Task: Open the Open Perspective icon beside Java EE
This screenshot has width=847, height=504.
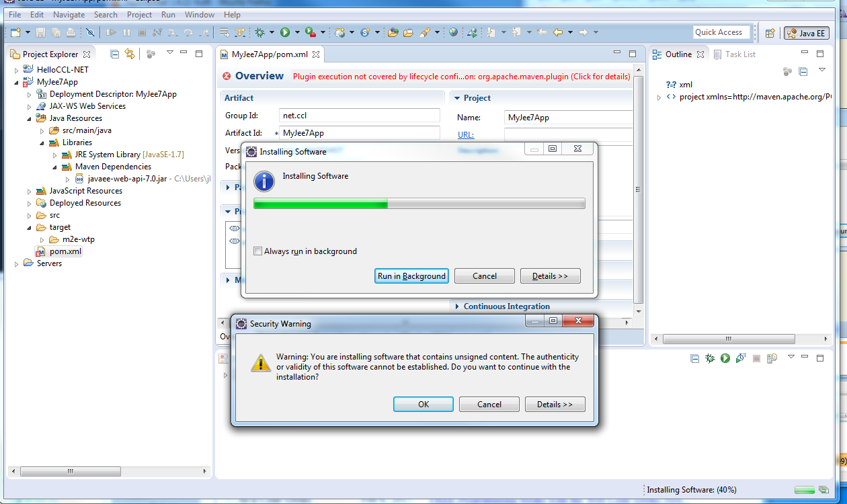Action: coord(770,33)
